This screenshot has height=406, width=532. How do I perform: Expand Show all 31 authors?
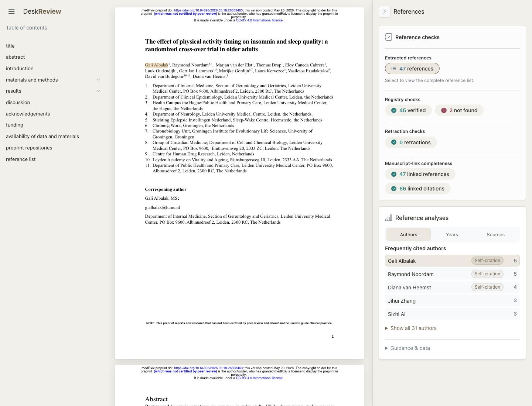coord(411,328)
